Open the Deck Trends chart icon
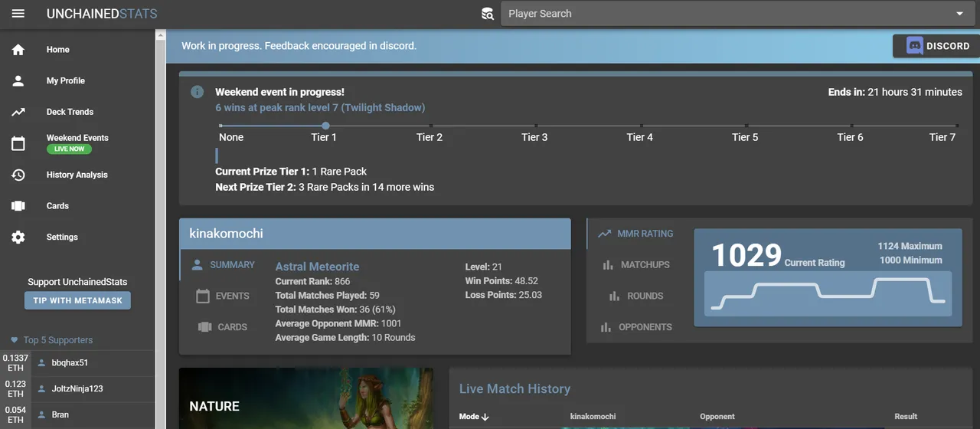The height and width of the screenshot is (429, 980). (x=18, y=112)
